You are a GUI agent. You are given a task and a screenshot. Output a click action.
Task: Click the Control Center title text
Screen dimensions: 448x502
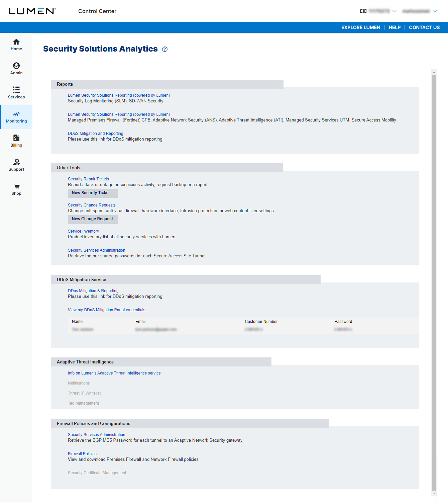(97, 11)
